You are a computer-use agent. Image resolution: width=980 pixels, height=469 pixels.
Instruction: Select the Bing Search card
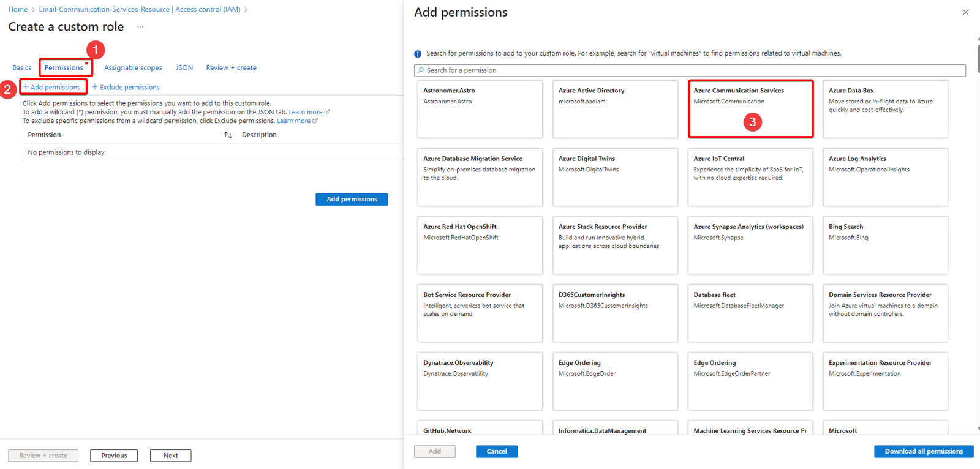coord(886,245)
